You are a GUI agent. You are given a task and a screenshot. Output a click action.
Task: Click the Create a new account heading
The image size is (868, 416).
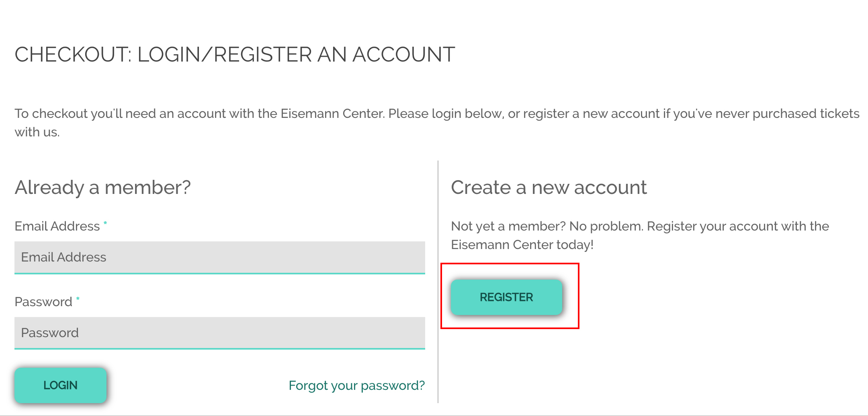point(549,187)
